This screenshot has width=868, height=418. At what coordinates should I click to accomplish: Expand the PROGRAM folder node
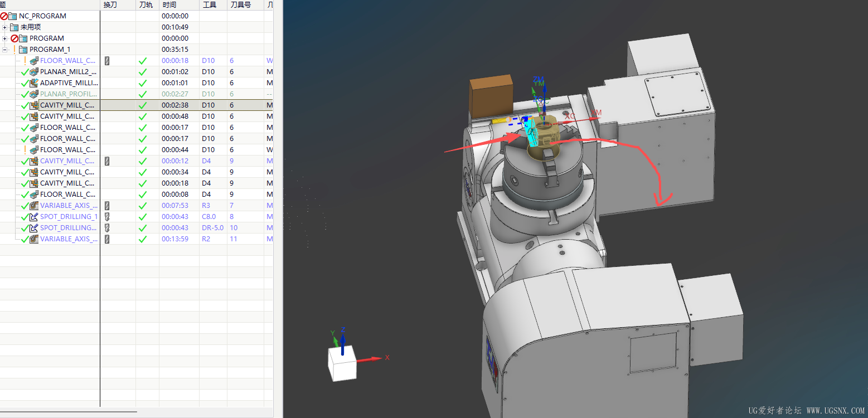click(x=4, y=38)
